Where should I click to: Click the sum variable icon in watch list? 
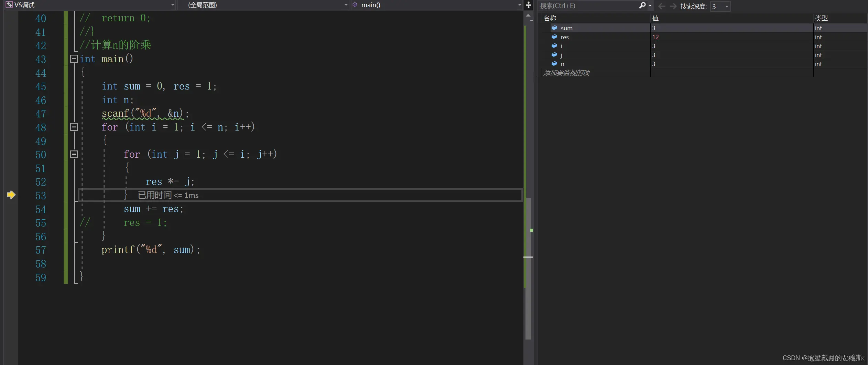click(554, 28)
